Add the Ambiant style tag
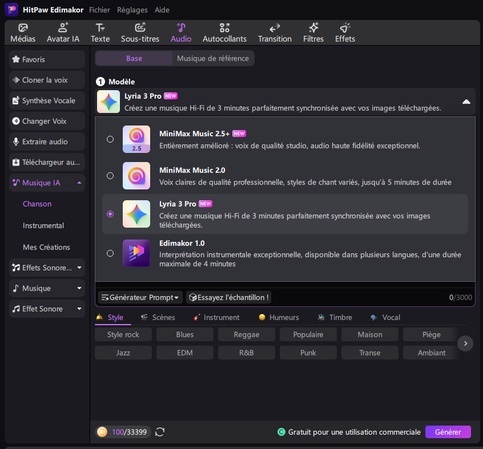The height and width of the screenshot is (449, 483). point(430,353)
